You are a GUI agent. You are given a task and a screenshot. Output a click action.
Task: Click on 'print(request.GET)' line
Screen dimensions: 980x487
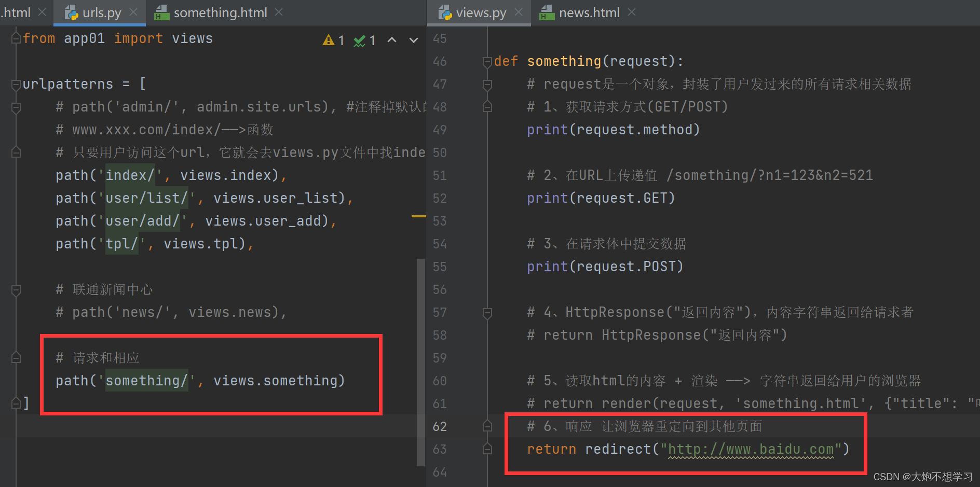point(601,198)
